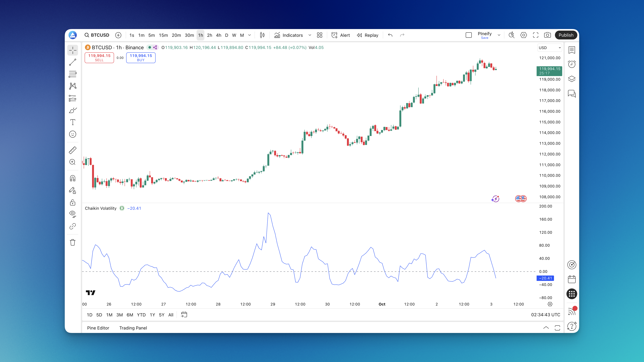This screenshot has height=362, width=644.
Task: Toggle Magnet mode on
Action: (x=72, y=178)
